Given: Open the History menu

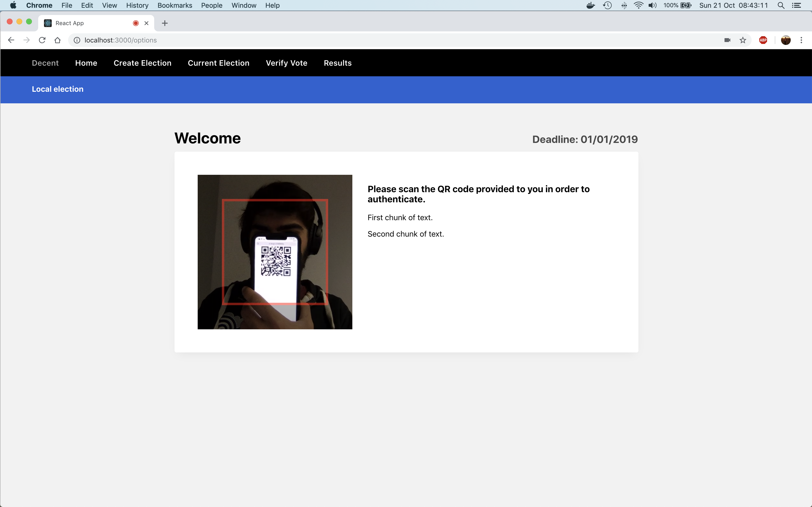Looking at the screenshot, I should pyautogui.click(x=137, y=5).
